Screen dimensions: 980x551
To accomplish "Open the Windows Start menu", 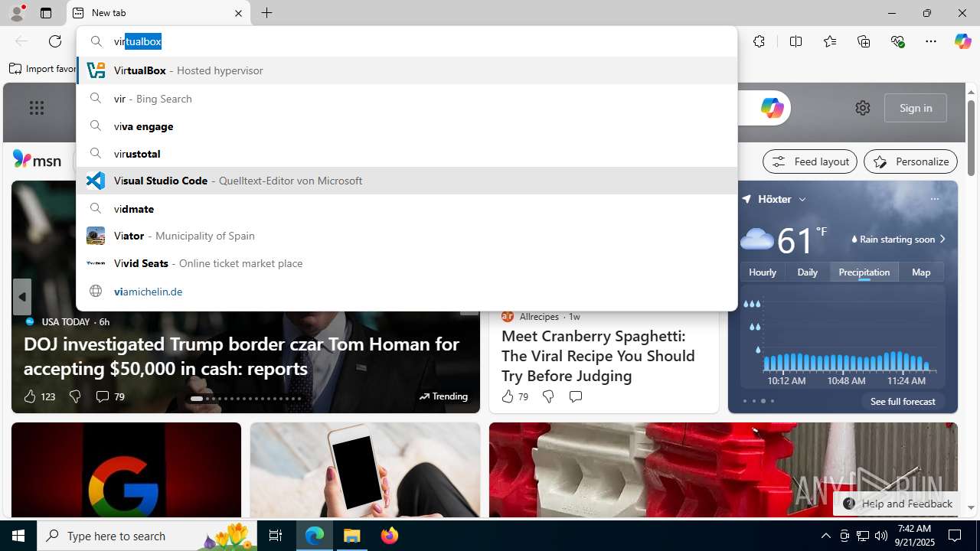I will 18,536.
